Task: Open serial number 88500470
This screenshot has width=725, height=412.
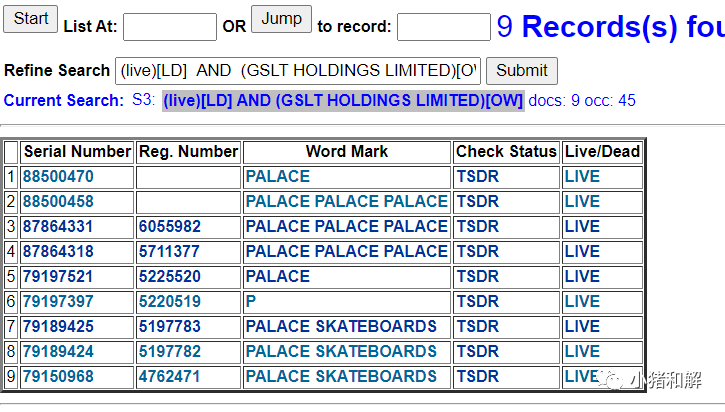Action: pyautogui.click(x=58, y=177)
